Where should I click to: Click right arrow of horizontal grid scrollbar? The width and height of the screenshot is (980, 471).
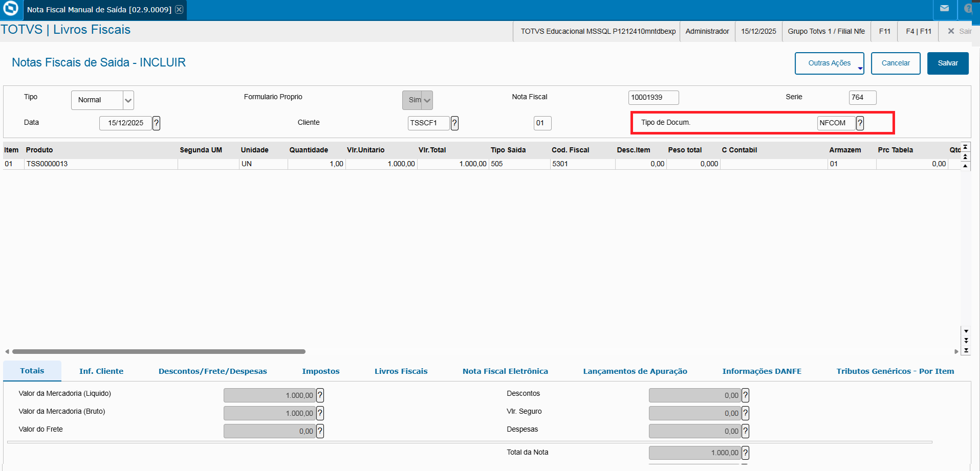956,351
